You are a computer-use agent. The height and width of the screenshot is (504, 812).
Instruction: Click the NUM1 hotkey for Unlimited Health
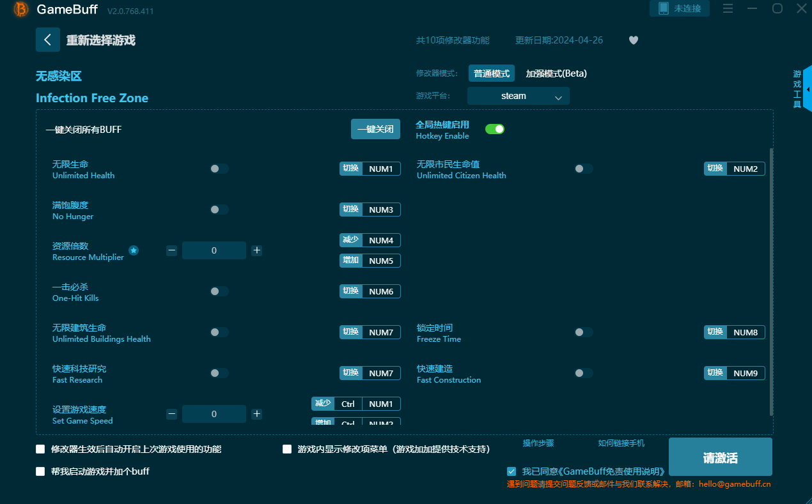coord(370,169)
